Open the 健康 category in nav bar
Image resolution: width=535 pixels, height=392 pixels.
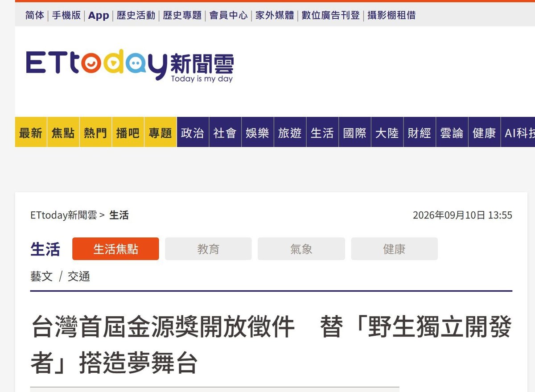(484, 132)
